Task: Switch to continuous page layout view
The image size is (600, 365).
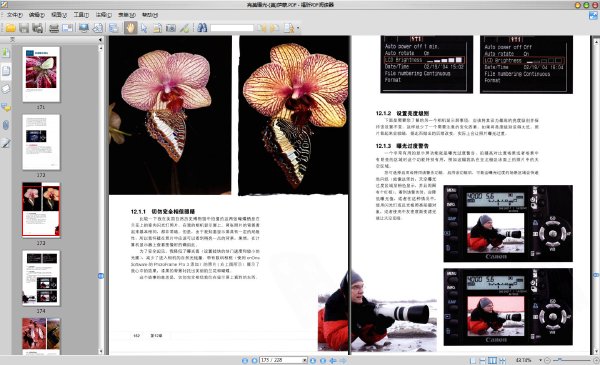Action: [483, 360]
